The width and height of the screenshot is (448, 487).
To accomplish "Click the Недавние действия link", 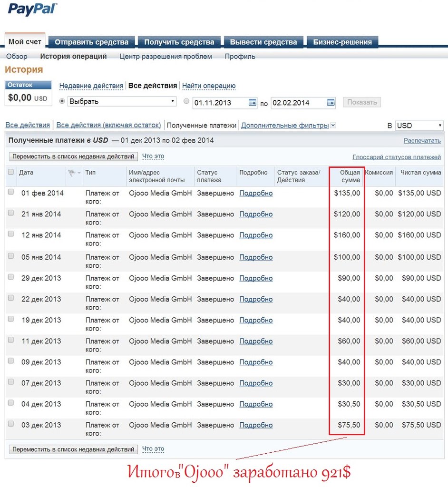I will point(91,86).
